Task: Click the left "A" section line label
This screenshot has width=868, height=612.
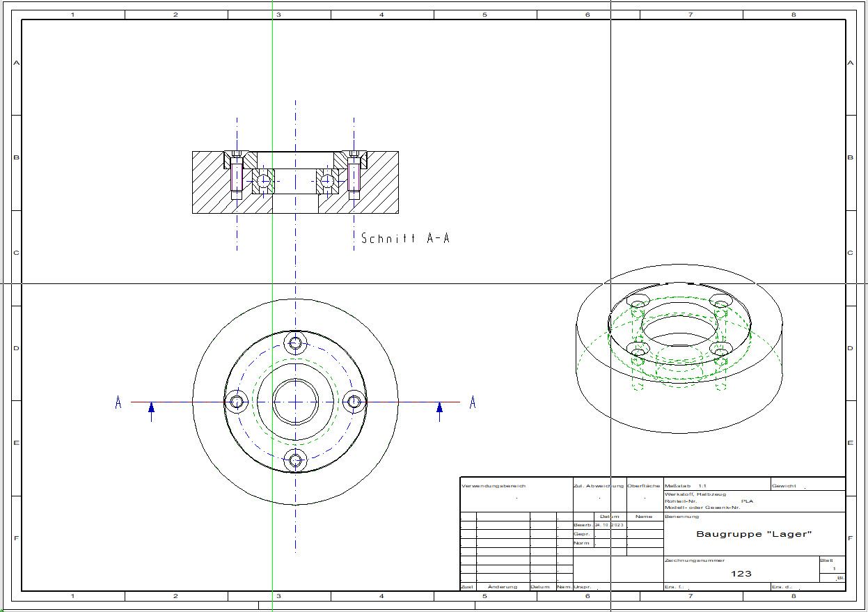Action: click(118, 402)
